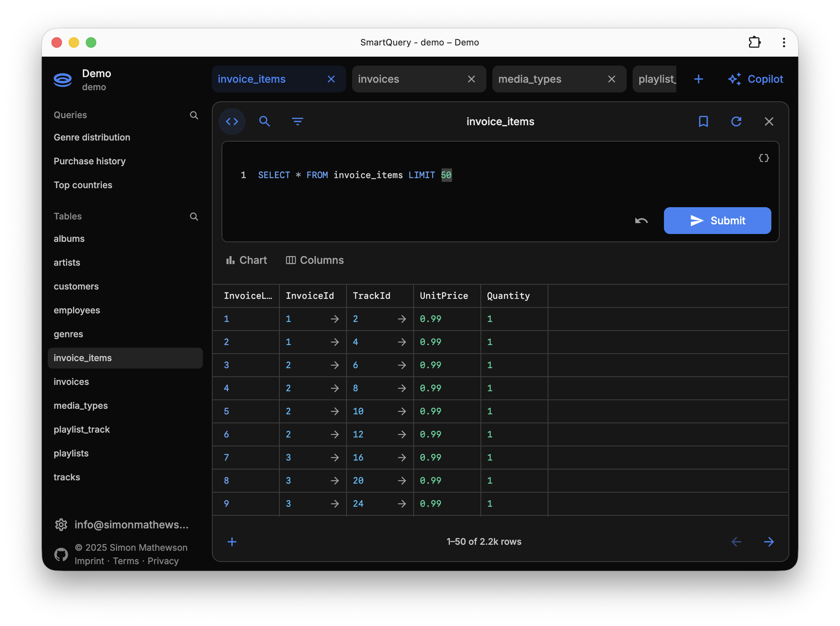The width and height of the screenshot is (840, 626).
Task: Expand the Columns panel
Action: point(314,260)
